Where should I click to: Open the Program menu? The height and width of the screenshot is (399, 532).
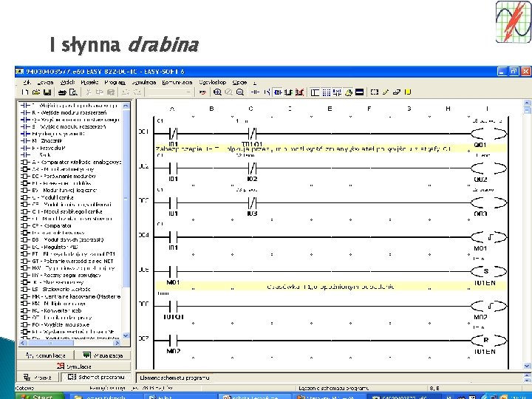click(115, 82)
